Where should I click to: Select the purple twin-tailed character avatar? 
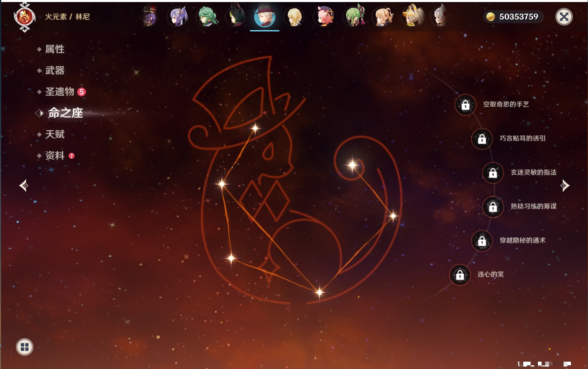click(x=178, y=17)
